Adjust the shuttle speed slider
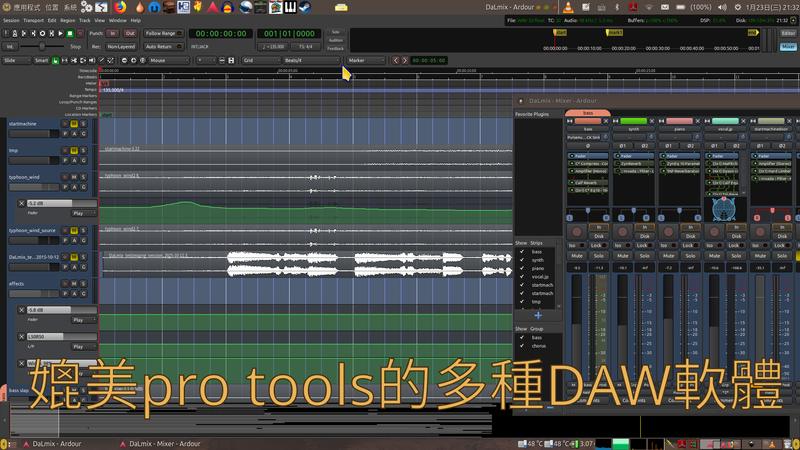This screenshot has height=450, width=800. tap(42, 46)
